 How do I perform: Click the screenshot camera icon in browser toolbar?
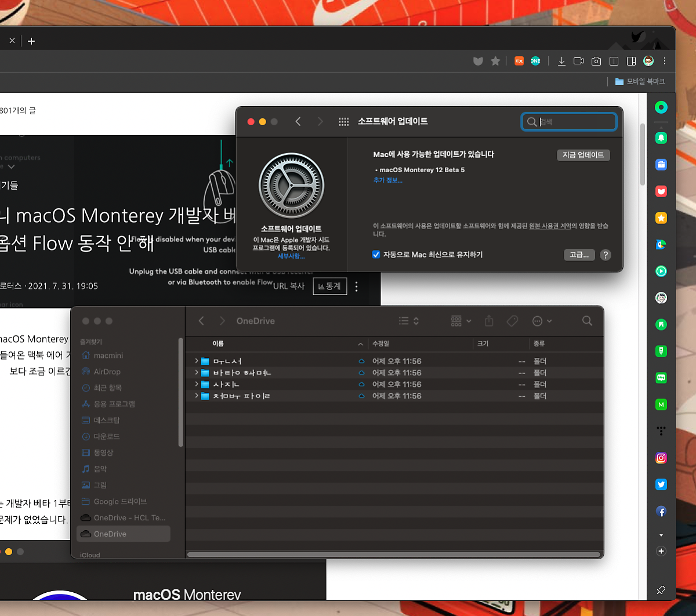pyautogui.click(x=596, y=61)
